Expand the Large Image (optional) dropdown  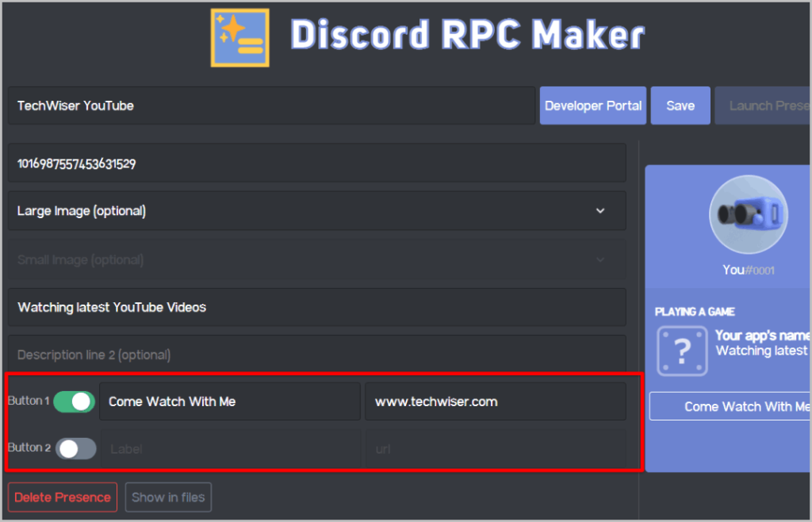point(317,211)
